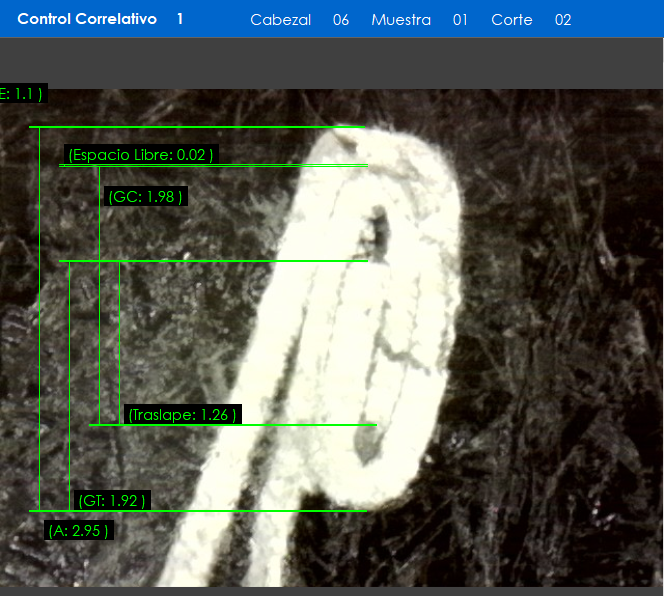Click the GT: 1.92 measurement label
Image resolution: width=664 pixels, height=596 pixels.
113,501
